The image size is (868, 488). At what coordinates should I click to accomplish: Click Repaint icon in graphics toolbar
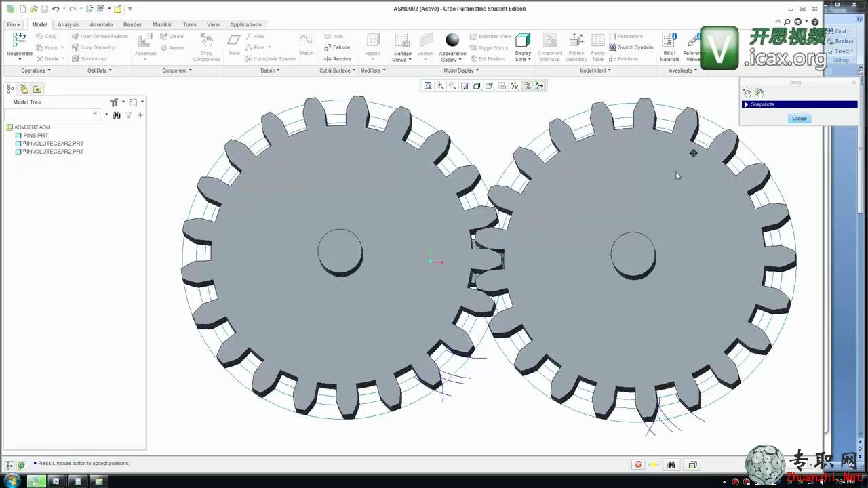pos(465,86)
